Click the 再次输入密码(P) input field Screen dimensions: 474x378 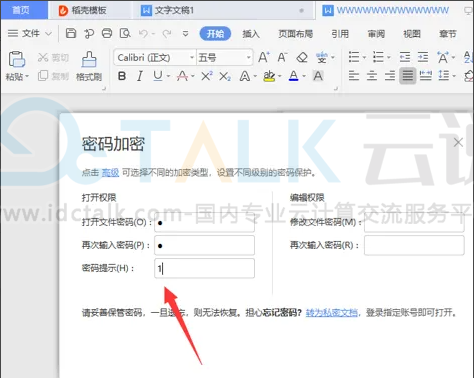coord(204,245)
